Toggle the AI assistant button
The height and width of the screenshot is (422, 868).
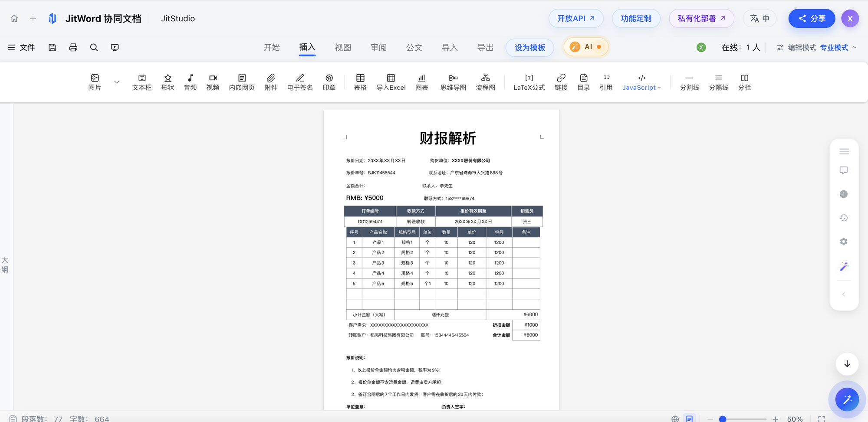point(586,47)
